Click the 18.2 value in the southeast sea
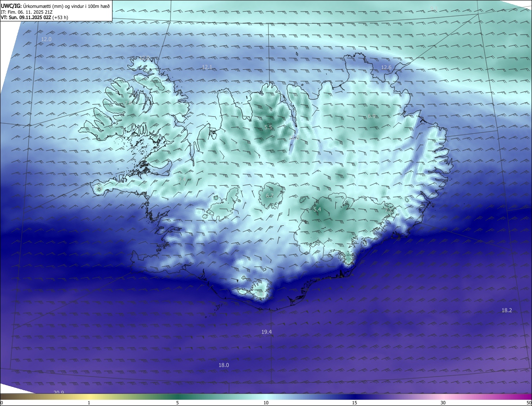 507,310
